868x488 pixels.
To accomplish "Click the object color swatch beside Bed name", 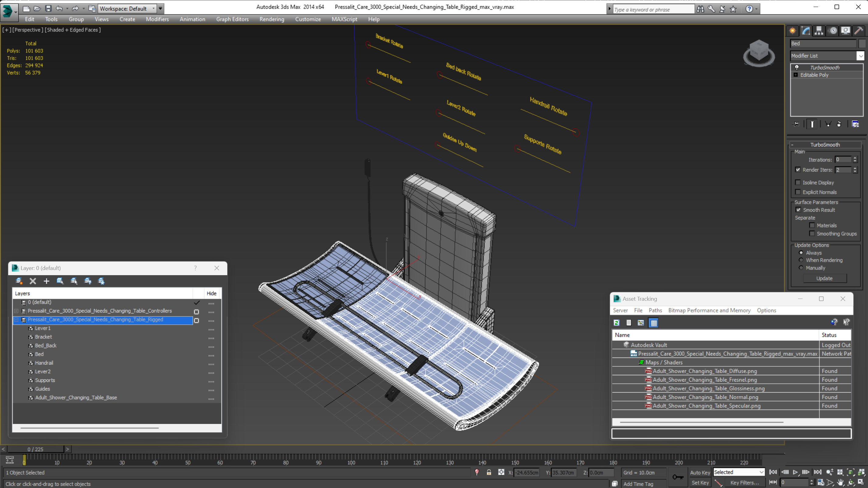I will (862, 43).
